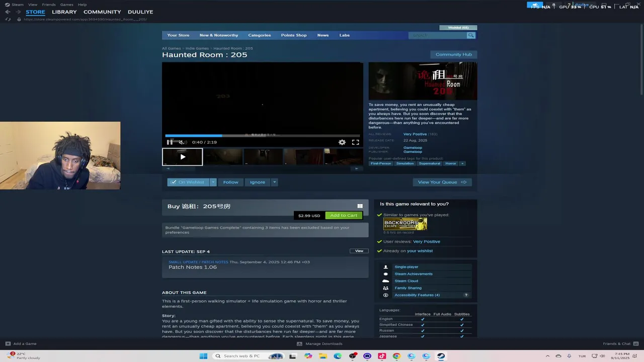644x362 pixels.
Task: Show accessibility features help question mark
Action: pos(466,295)
